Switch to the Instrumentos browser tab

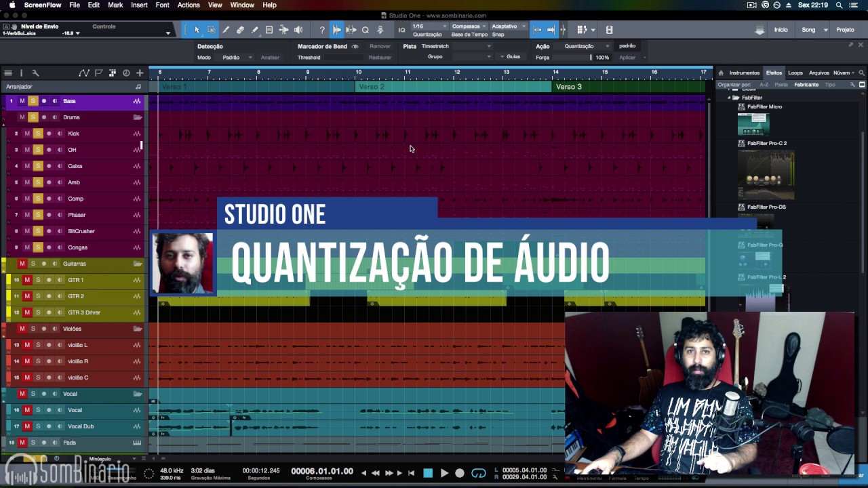(x=745, y=73)
